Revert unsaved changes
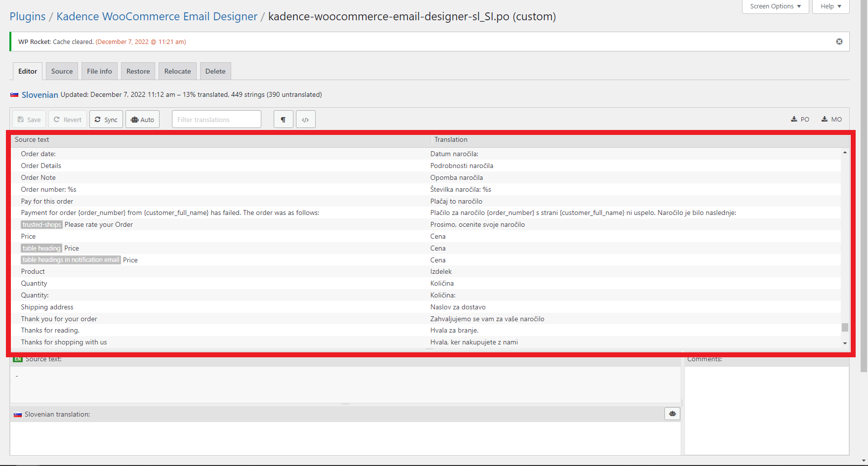This screenshot has height=466, width=868. coord(68,119)
